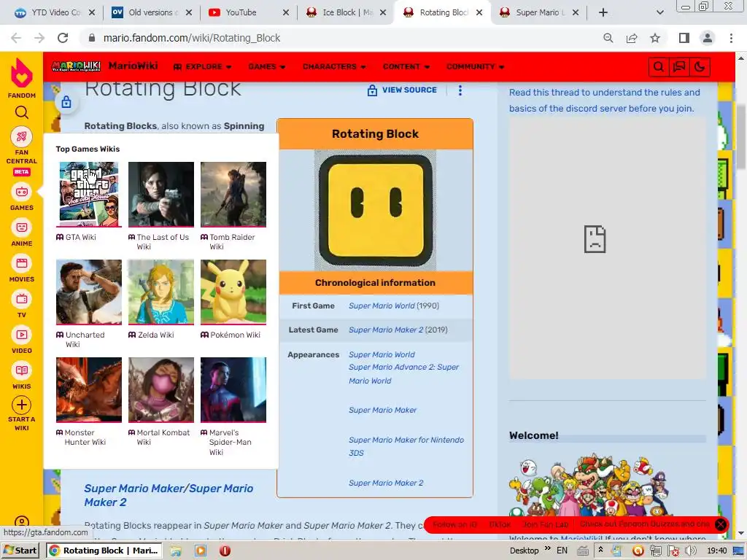Open a new tab with the plus button
Viewport: 747px width, 560px height.
(x=603, y=12)
